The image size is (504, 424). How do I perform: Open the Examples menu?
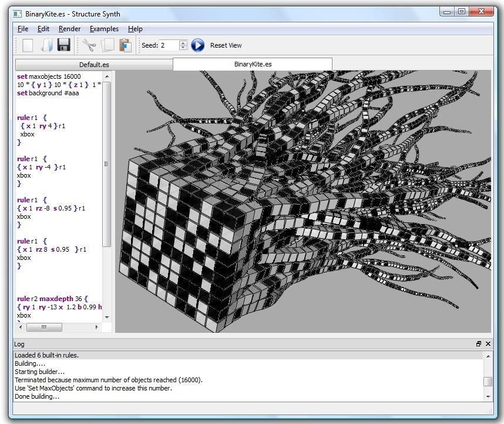click(104, 28)
